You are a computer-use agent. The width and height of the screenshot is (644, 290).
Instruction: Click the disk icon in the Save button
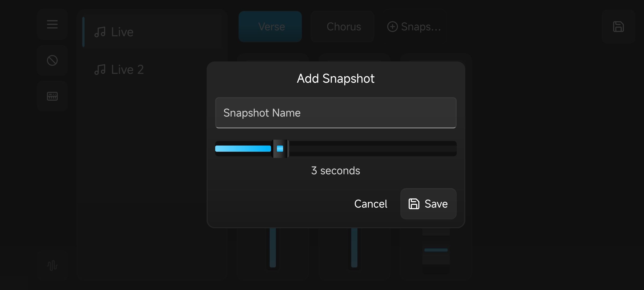[414, 204]
